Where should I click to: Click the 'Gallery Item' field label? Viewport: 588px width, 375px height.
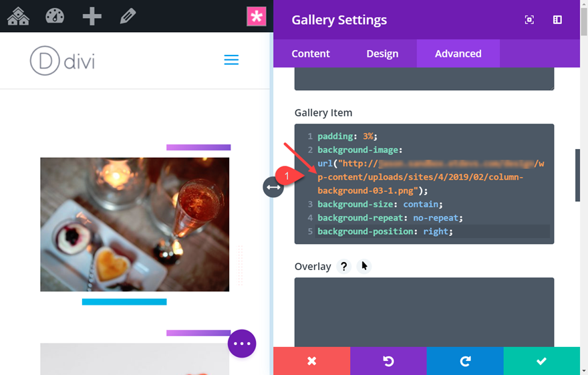(x=323, y=113)
